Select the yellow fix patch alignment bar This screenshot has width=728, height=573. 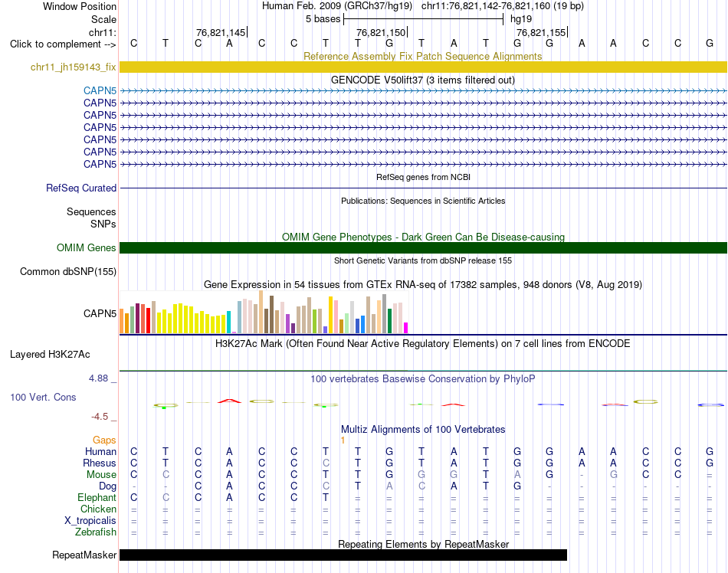(x=423, y=67)
